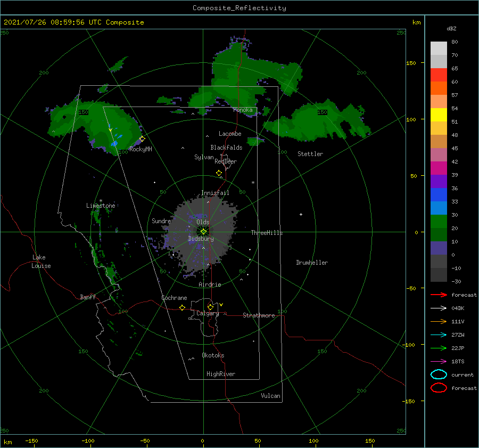Click the cyan current ellipse legend icon
This screenshot has height=448, width=479.
tap(439, 374)
